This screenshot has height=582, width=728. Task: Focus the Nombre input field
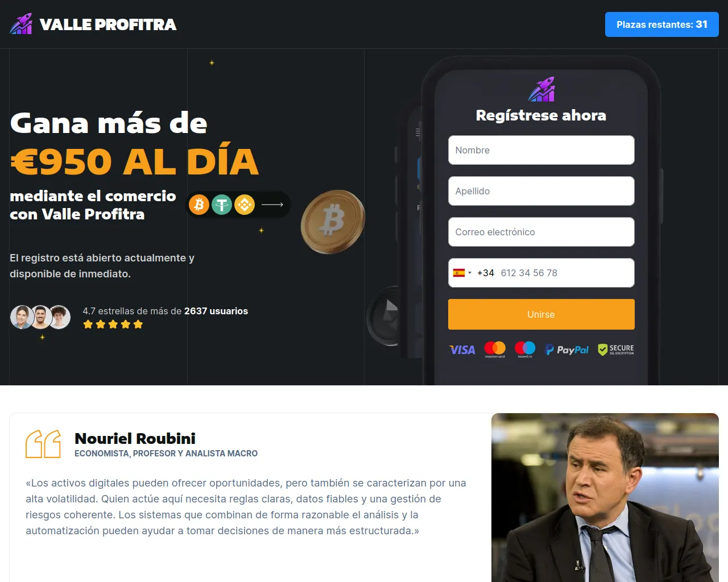point(541,150)
